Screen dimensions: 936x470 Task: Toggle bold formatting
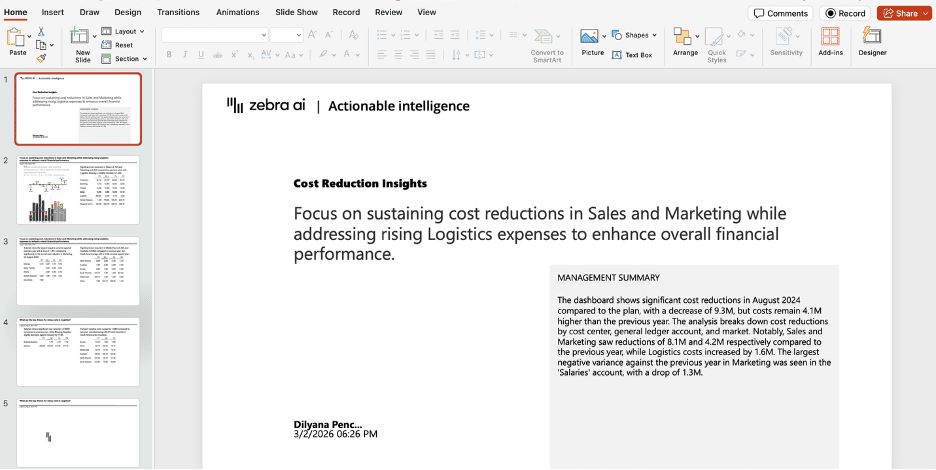click(170, 55)
